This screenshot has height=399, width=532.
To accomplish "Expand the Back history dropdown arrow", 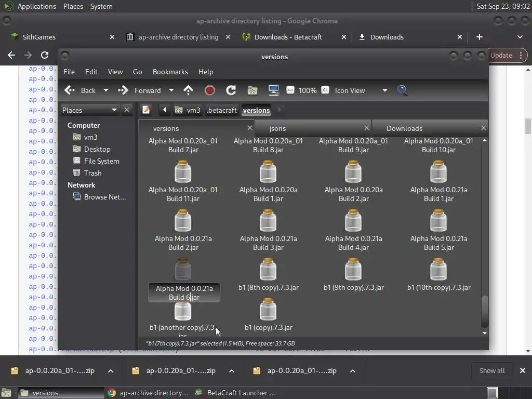I will pyautogui.click(x=106, y=90).
